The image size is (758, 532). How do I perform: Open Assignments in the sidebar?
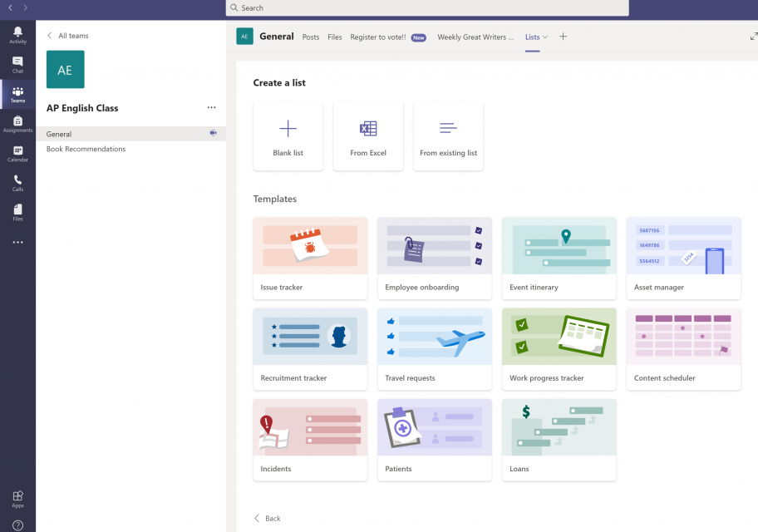coord(17,124)
